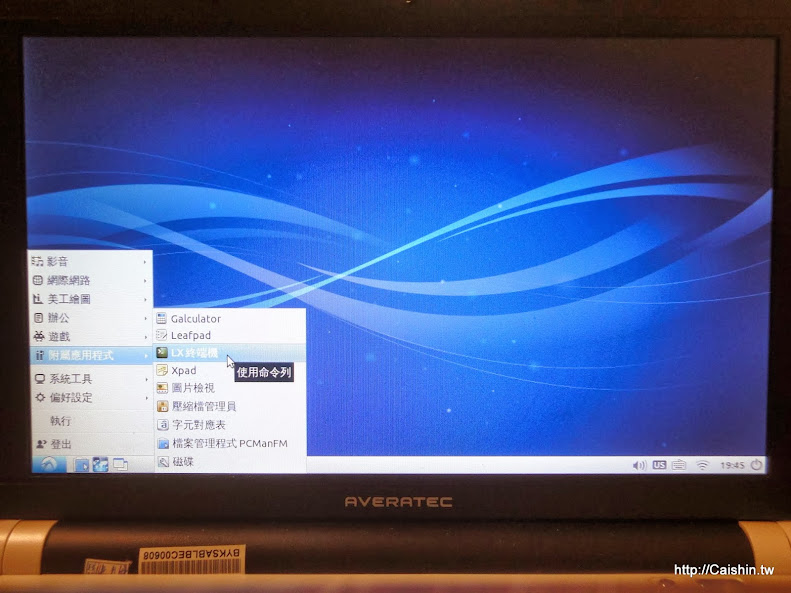
Task: Expand the 系統工具 system tools category
Action: [x=91, y=379]
